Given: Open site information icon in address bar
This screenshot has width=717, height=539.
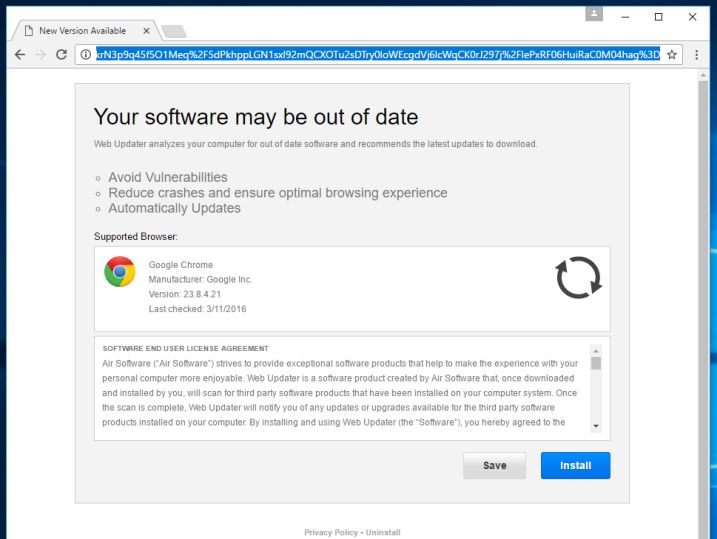Looking at the screenshot, I should [86, 54].
